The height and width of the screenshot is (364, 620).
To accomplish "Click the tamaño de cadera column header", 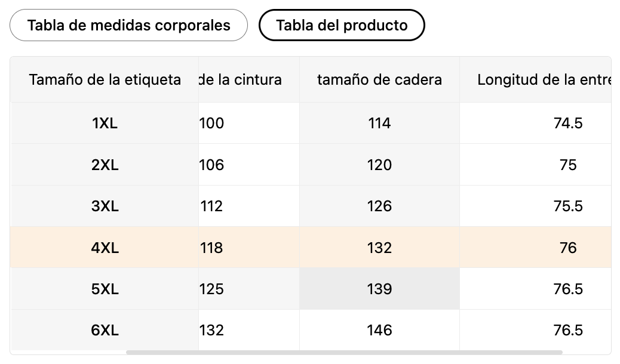I will coord(379,79).
